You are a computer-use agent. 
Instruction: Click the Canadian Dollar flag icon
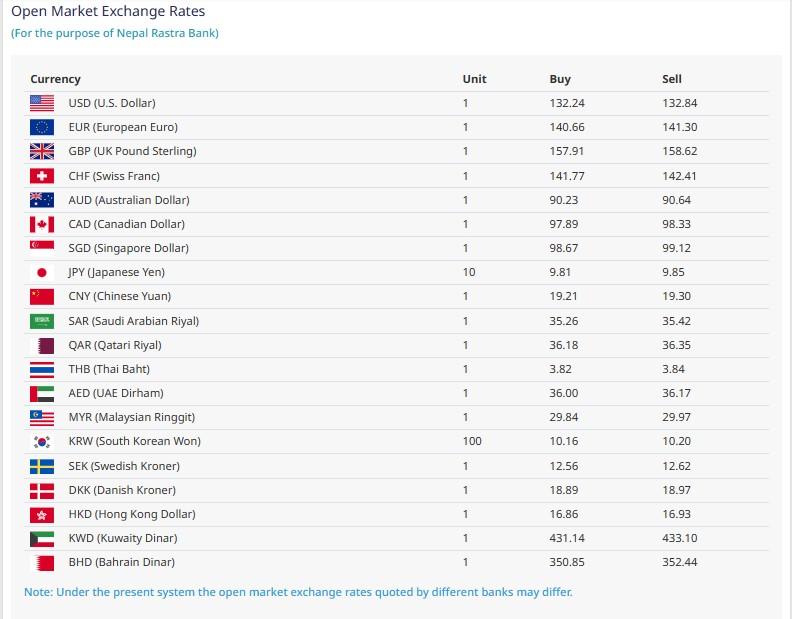42,224
